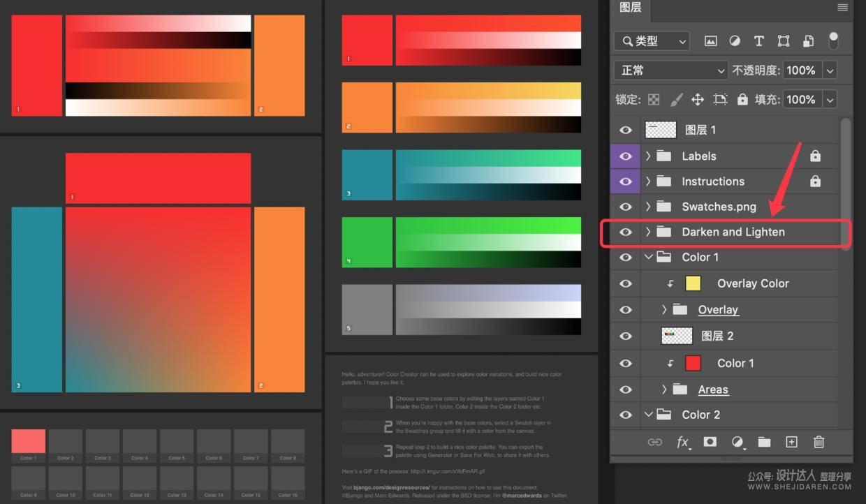
Task: Click the Link layers chain icon
Action: [655, 442]
